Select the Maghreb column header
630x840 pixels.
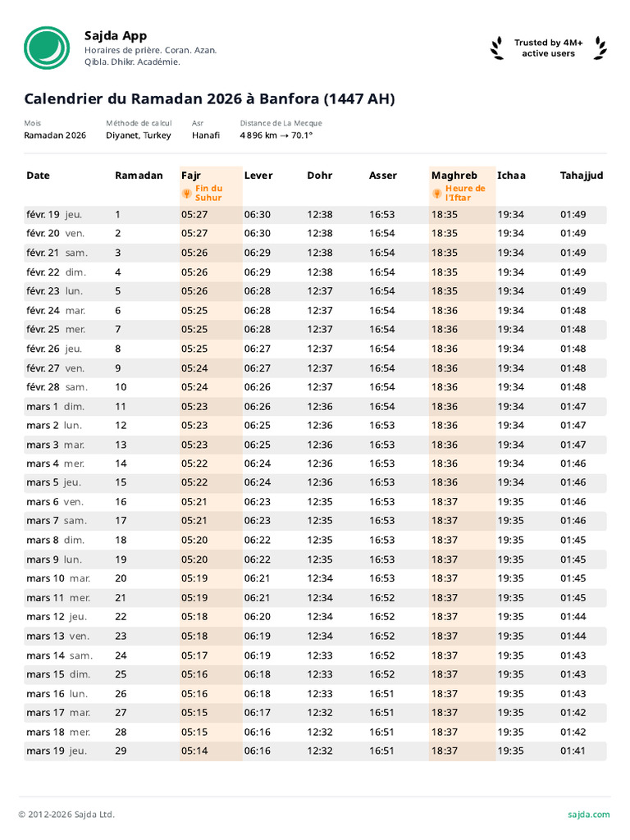click(454, 176)
